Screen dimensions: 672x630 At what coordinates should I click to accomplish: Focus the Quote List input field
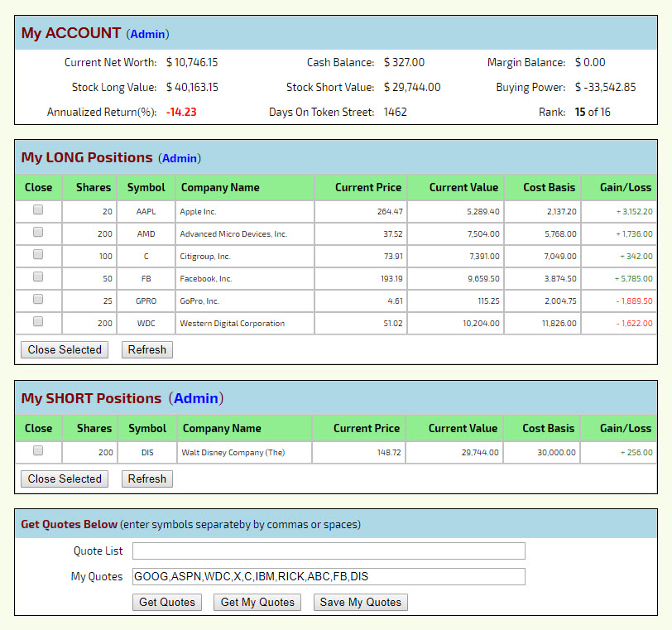[x=329, y=551]
